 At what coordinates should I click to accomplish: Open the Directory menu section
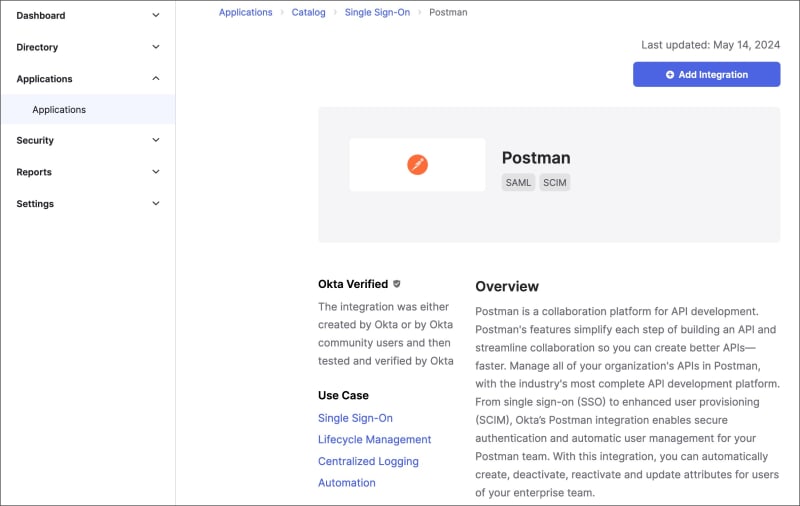37,47
